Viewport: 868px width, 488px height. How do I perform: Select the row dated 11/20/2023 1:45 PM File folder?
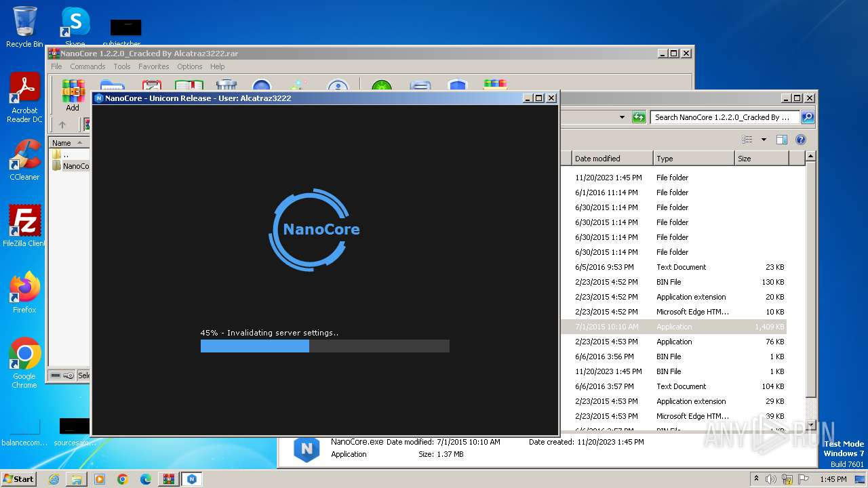coord(674,178)
